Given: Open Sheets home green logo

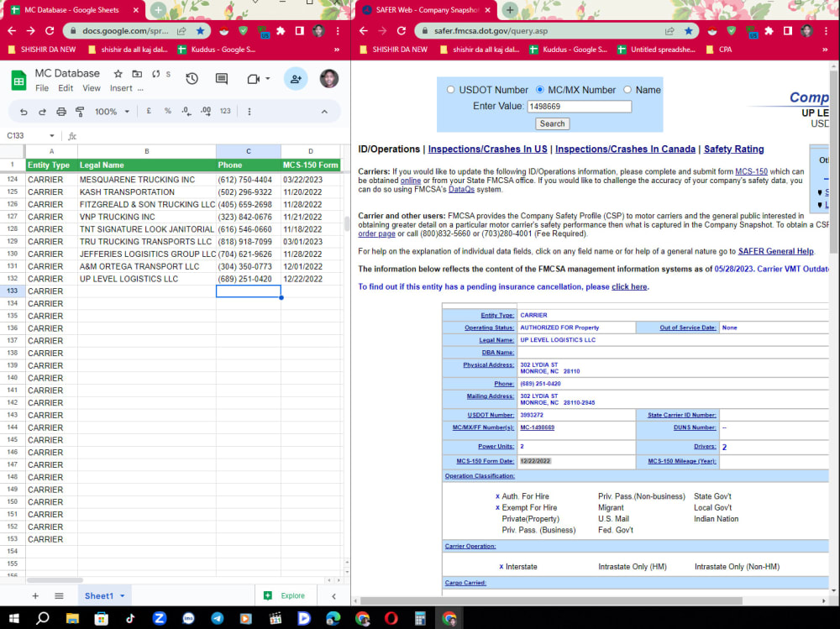Looking at the screenshot, I should (x=18, y=81).
